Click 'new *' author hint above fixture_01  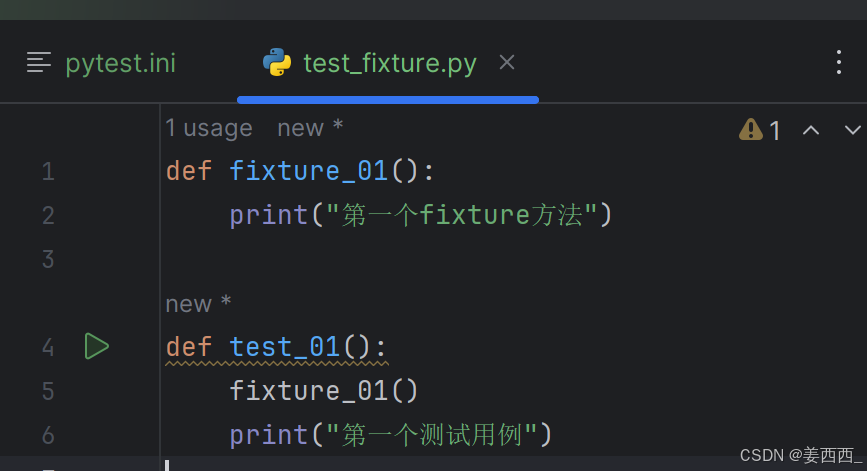pyautogui.click(x=310, y=128)
